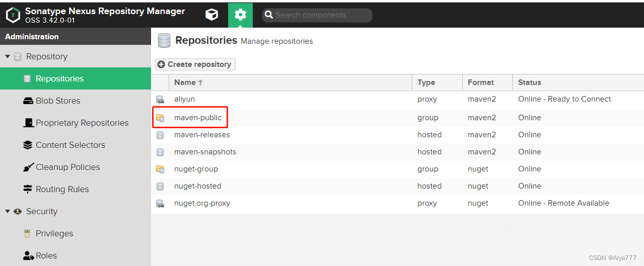This screenshot has height=266, width=644.
Task: Collapse the Security tree section
Action: (x=8, y=211)
